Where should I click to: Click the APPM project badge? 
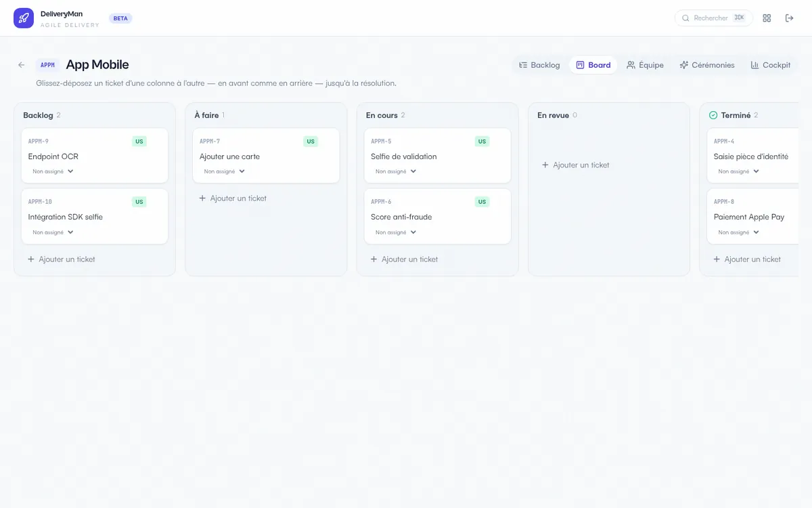click(47, 65)
